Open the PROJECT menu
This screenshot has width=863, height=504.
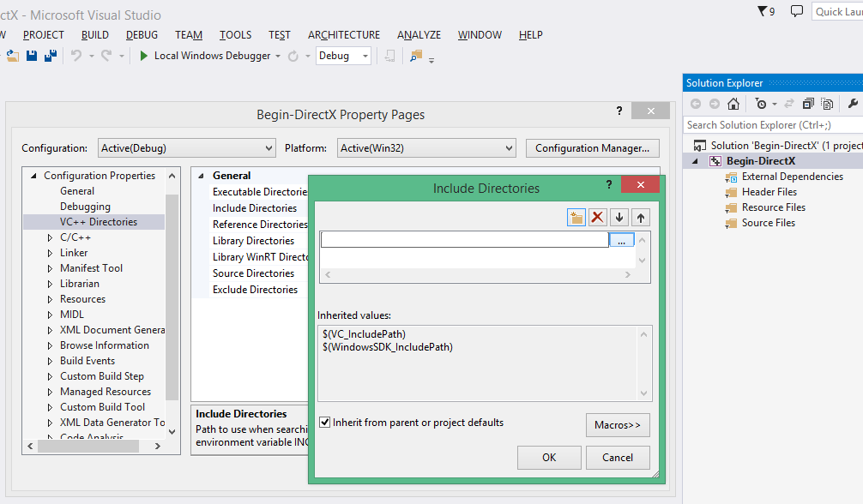tap(44, 34)
